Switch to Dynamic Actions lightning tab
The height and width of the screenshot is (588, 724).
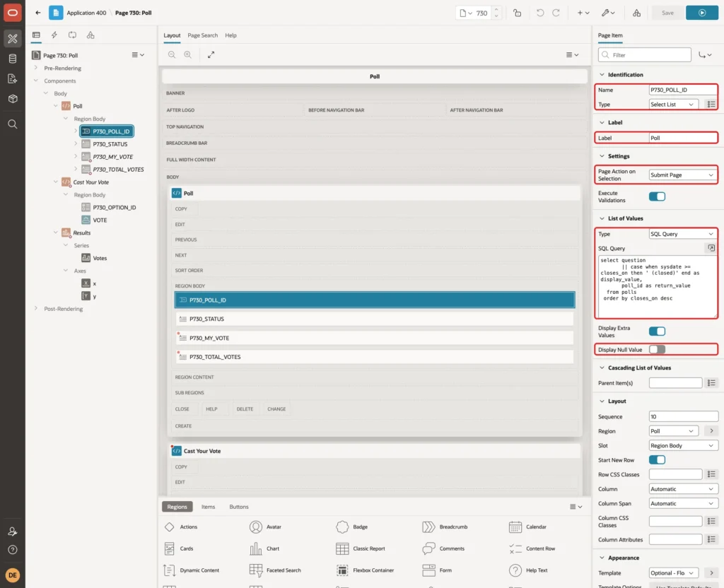[54, 35]
